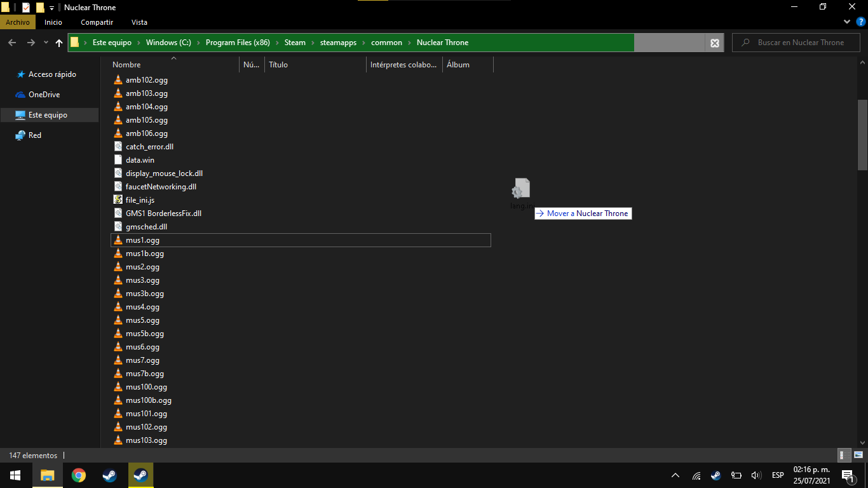This screenshot has height=488, width=868.
Task: Navigate to Program Files (x86) breadcrumb
Action: (238, 43)
